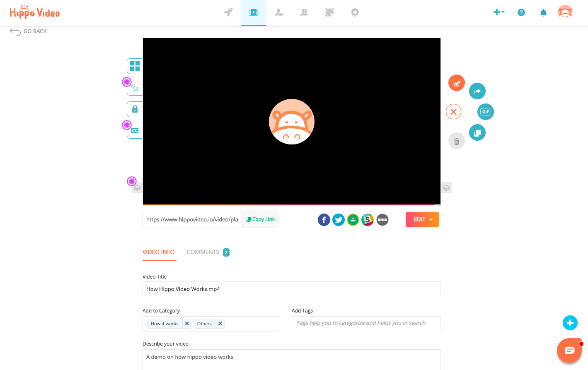Open the Settings gear in the navbar
588x370 pixels.
tap(355, 12)
